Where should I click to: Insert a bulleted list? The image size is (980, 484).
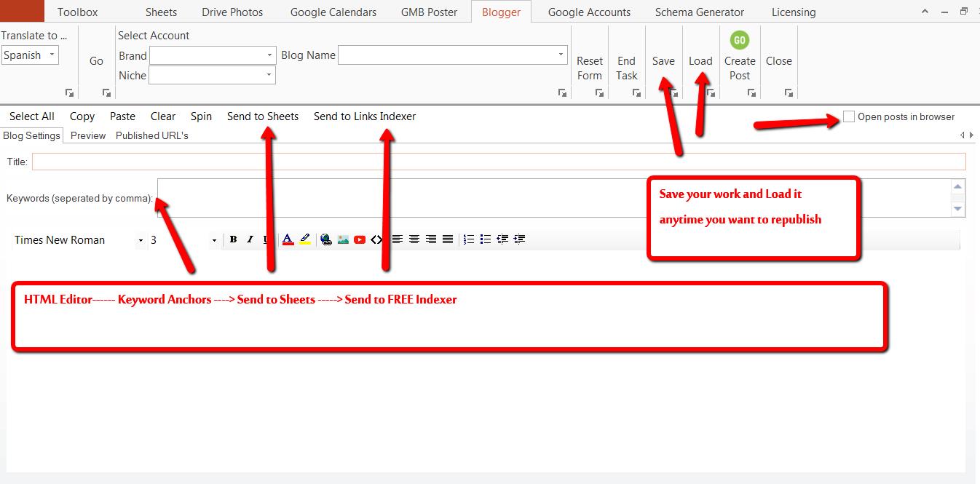click(486, 239)
